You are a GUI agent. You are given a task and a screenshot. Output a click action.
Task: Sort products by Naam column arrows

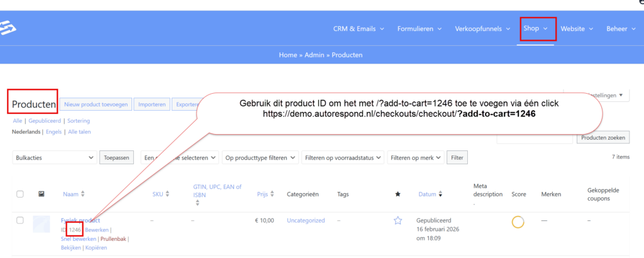coord(82,194)
